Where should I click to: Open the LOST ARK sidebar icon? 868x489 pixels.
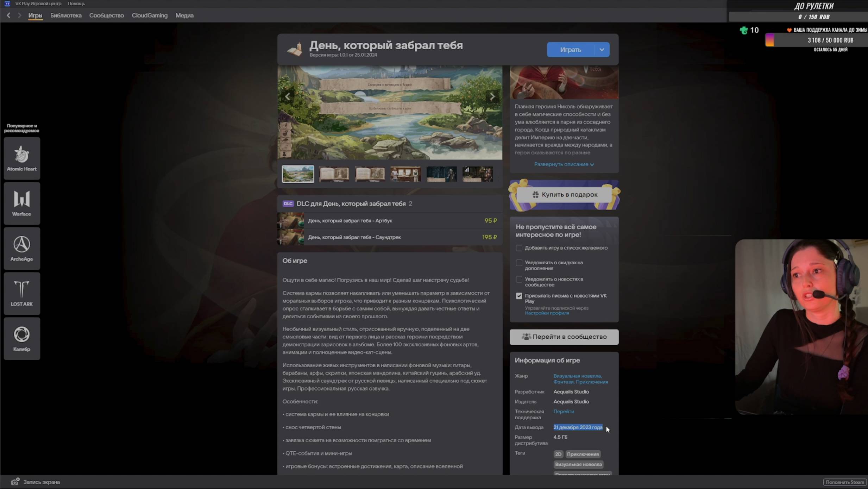[x=21, y=293]
